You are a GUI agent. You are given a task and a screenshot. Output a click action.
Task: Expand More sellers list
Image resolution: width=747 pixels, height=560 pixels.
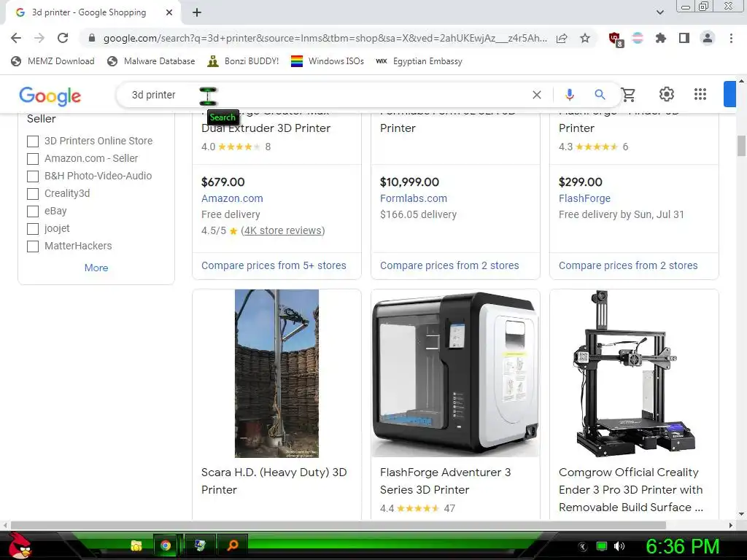pos(96,268)
